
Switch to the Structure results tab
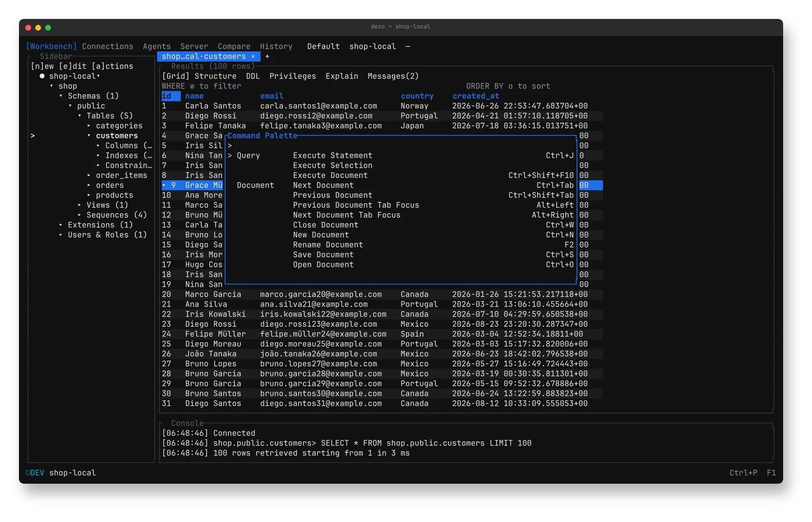215,76
